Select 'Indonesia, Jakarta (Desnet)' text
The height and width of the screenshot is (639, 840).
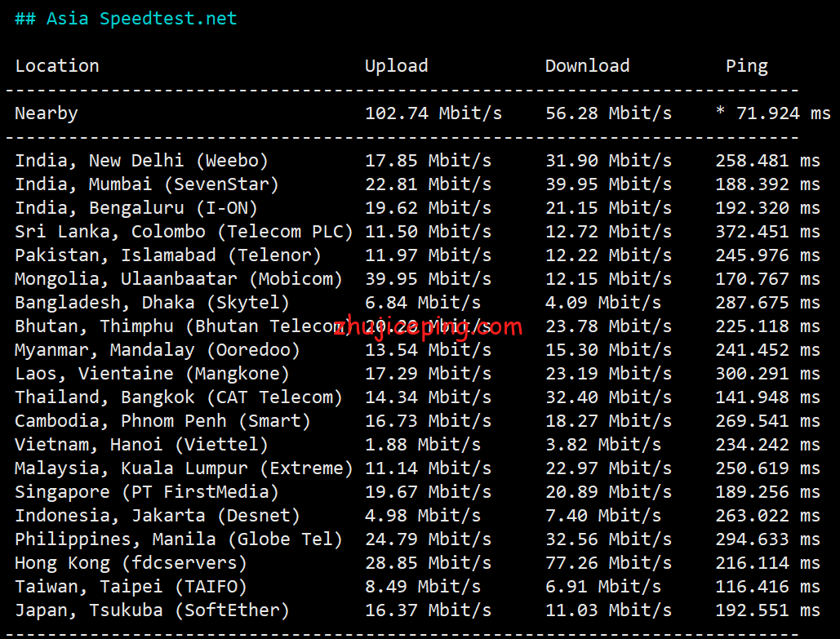(158, 515)
